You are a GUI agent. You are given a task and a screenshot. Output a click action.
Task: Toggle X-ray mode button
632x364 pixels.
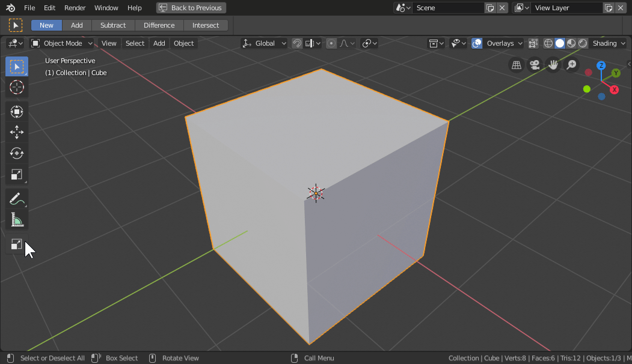pos(533,43)
